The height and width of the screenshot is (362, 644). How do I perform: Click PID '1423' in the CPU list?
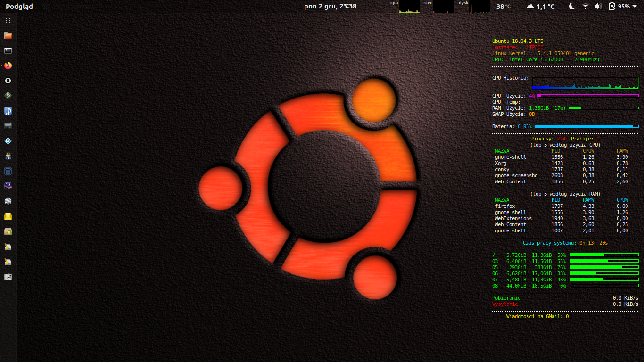(x=557, y=163)
